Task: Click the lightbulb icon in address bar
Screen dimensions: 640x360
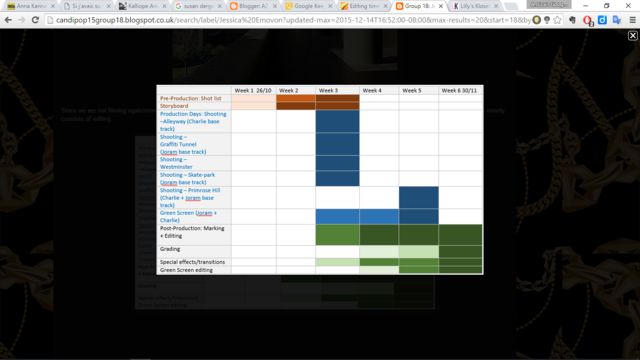Action: point(547,20)
